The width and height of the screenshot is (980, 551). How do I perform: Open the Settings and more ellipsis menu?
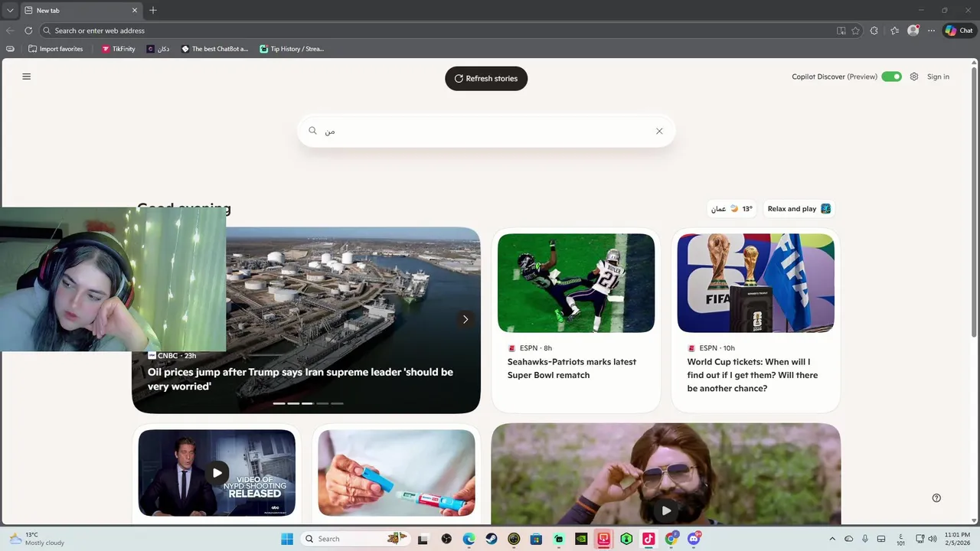(931, 31)
